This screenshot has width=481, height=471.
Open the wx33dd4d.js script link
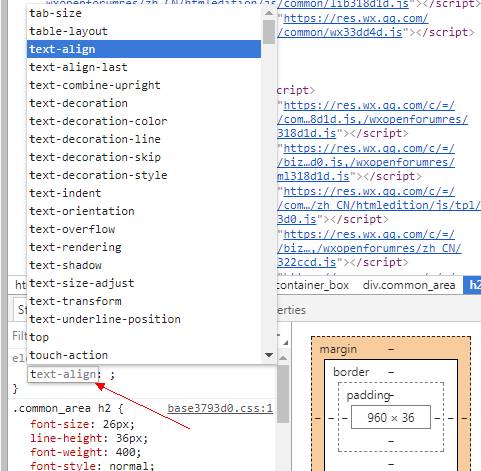pyautogui.click(x=339, y=32)
